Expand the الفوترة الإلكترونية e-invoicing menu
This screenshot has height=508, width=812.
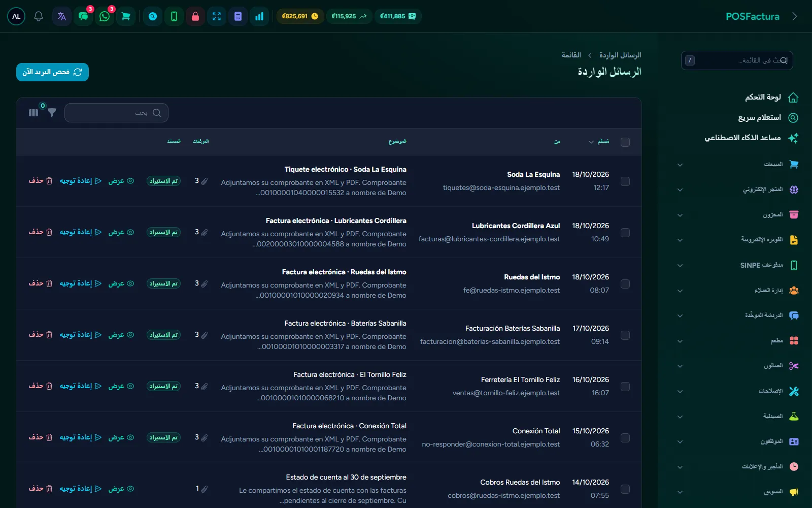(x=739, y=240)
